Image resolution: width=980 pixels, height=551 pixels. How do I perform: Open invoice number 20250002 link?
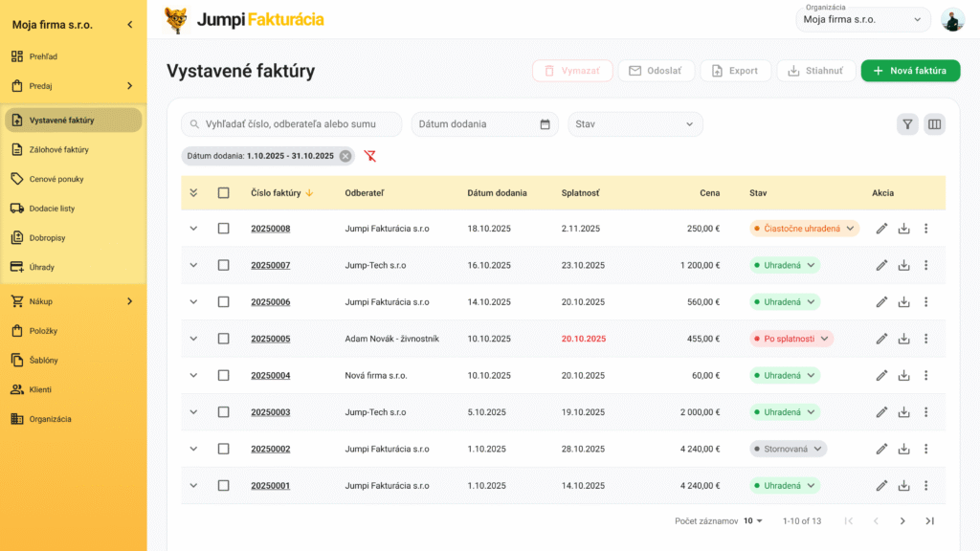point(270,449)
